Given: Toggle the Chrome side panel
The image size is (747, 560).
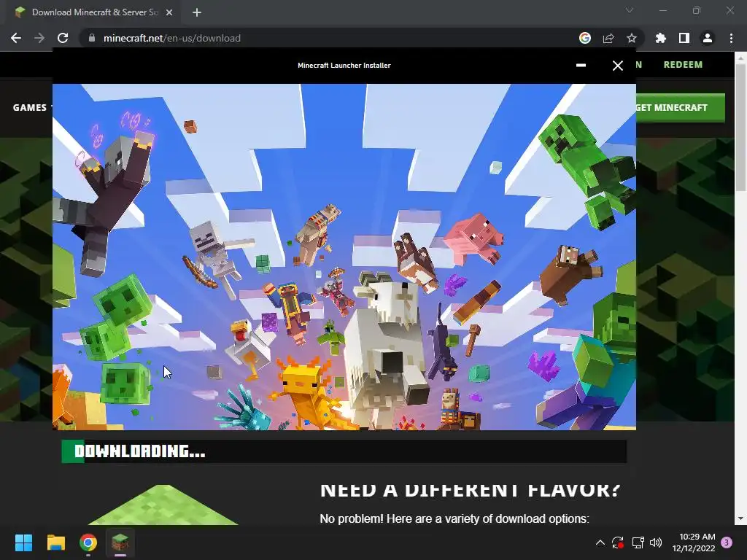Looking at the screenshot, I should pyautogui.click(x=684, y=38).
